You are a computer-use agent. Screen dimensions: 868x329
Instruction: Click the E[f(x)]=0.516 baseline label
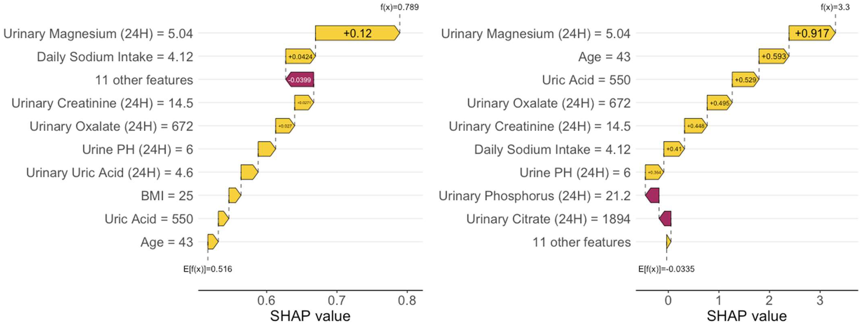pyautogui.click(x=207, y=269)
